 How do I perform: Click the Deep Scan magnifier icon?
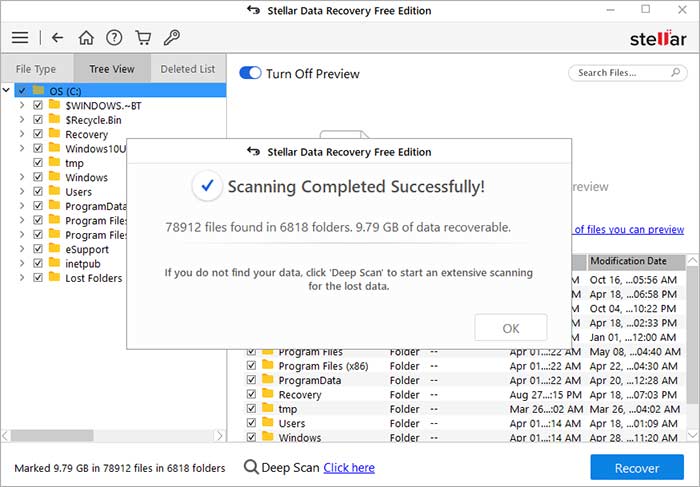click(251, 467)
